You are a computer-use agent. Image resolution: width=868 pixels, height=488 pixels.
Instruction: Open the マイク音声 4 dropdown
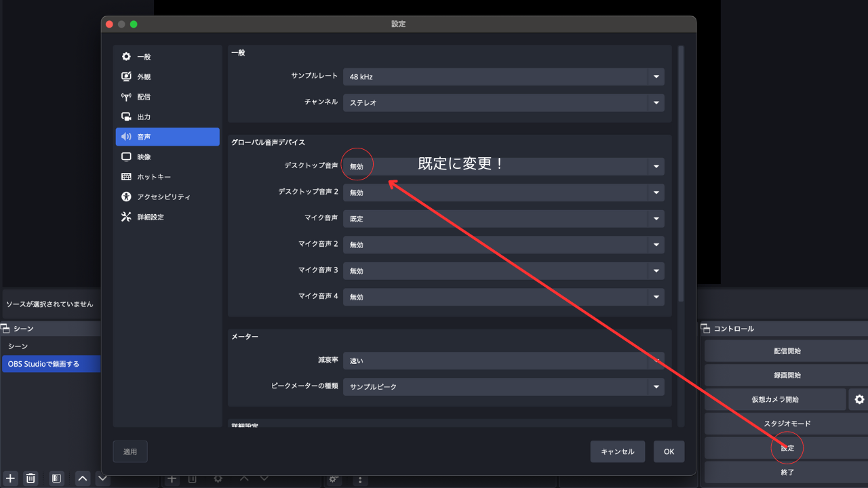click(504, 297)
